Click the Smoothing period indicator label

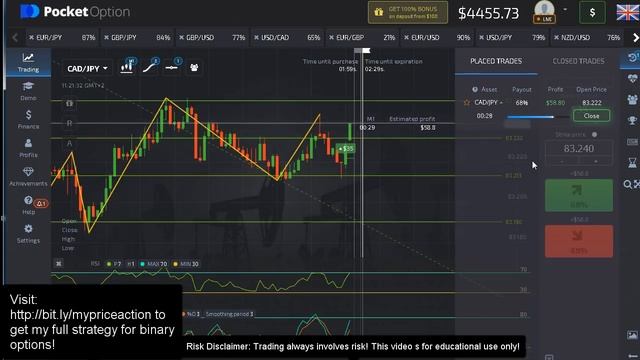click(x=229, y=314)
